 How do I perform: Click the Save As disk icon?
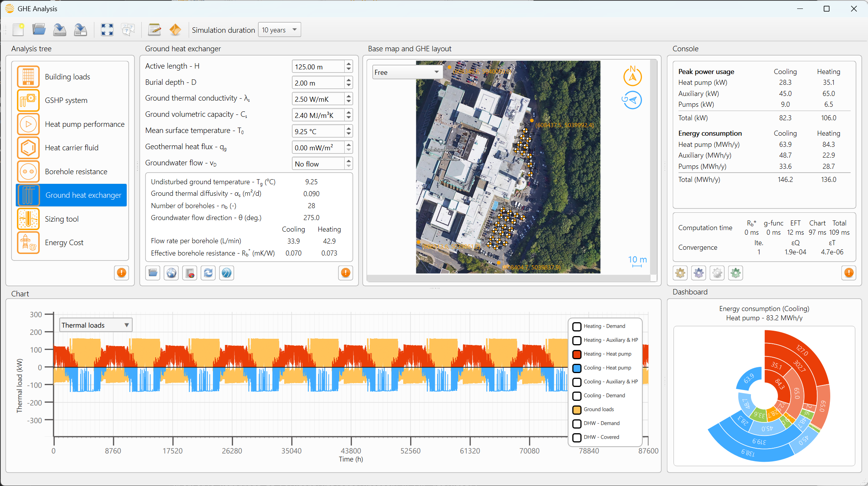(80, 30)
